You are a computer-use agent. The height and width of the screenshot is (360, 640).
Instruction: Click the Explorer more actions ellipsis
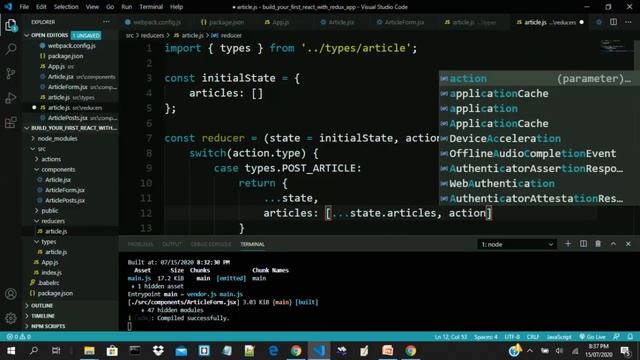[x=106, y=22]
